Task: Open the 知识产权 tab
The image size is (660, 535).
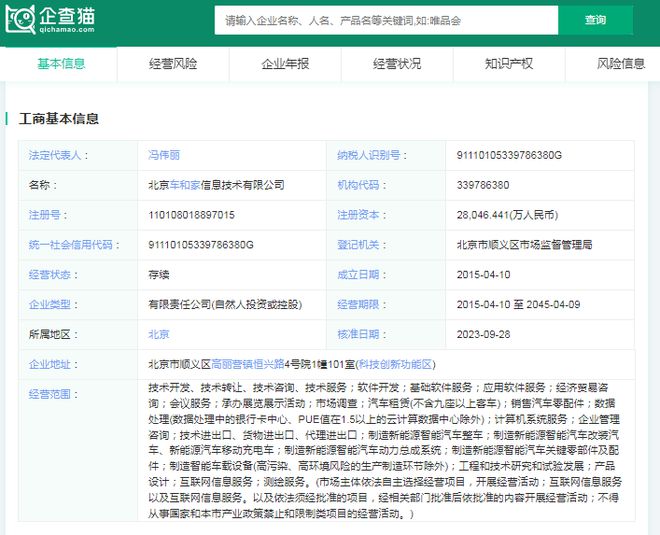Action: pos(509,64)
